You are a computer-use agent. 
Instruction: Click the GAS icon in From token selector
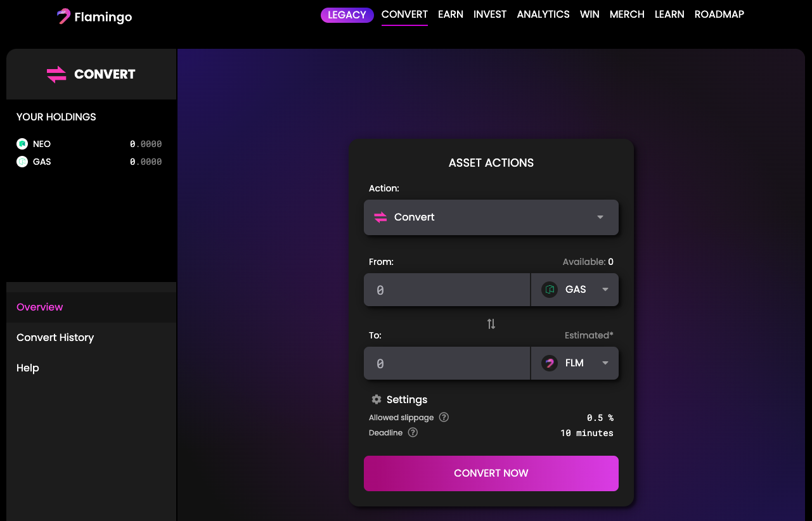click(550, 290)
